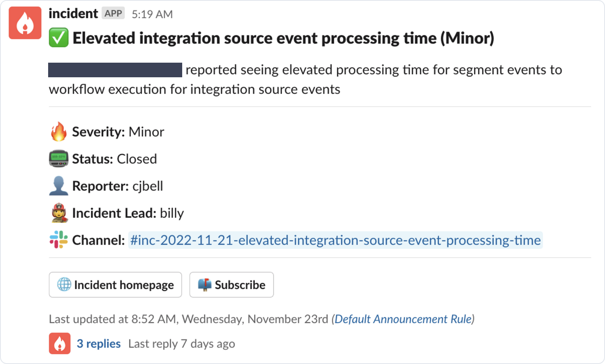Click the incident app name
This screenshot has height=364, width=605.
click(x=73, y=14)
